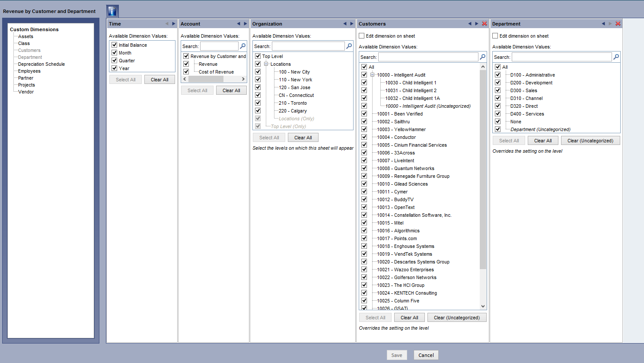Remove the Department dimension with red X
The image size is (644, 363).
[x=618, y=24]
